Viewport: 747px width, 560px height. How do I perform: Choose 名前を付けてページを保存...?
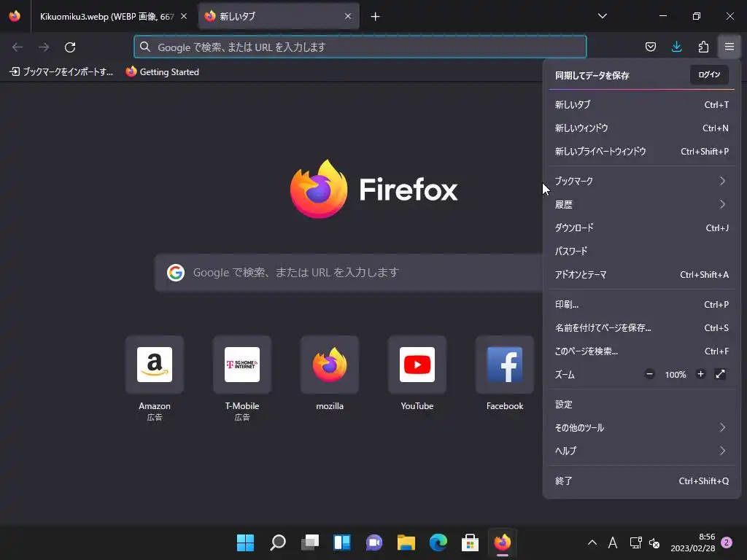click(642, 327)
